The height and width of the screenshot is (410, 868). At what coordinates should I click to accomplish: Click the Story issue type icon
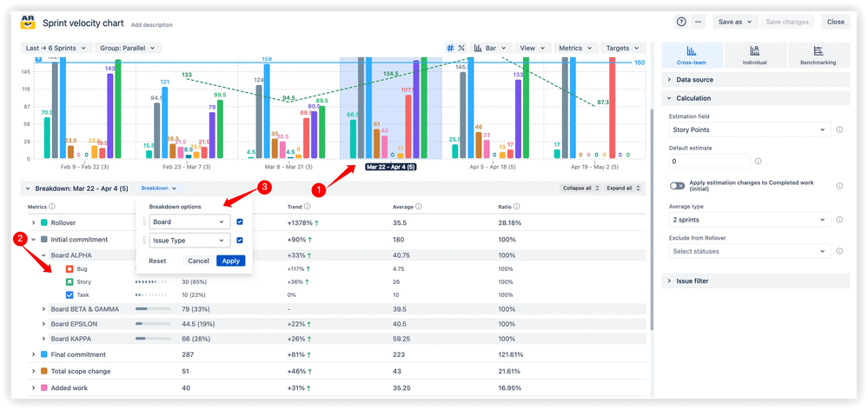pos(70,281)
